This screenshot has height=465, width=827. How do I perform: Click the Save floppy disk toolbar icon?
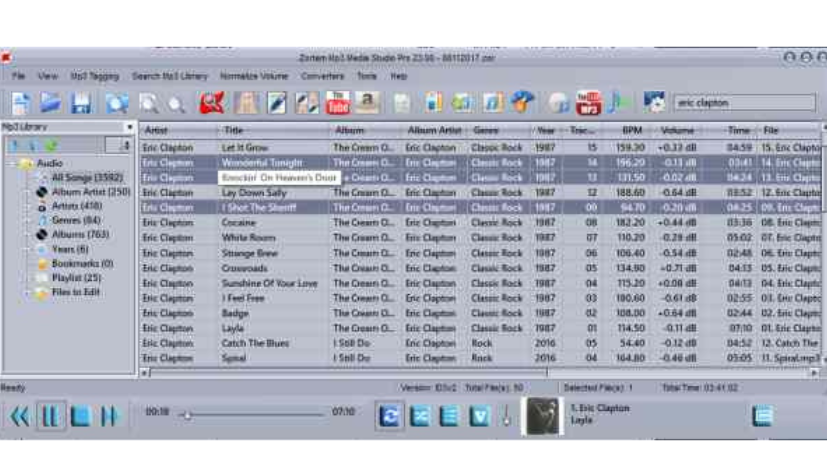tap(82, 103)
